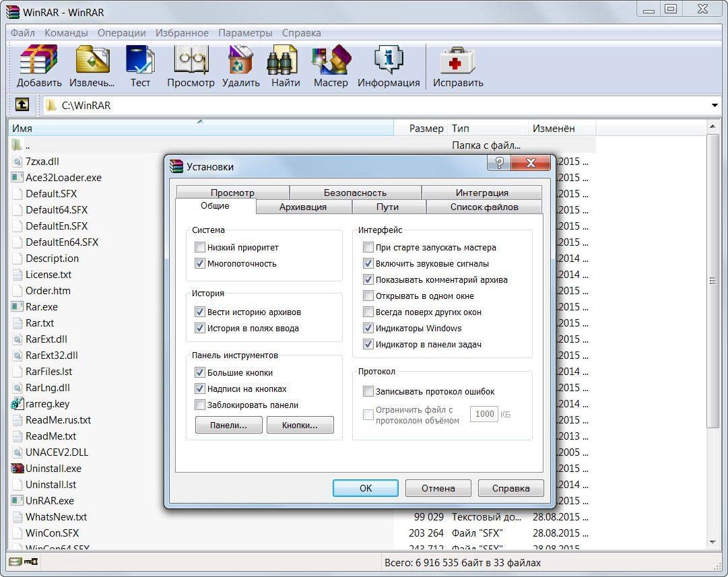Select the parent folder '..' icon
728x577 pixels.
pyautogui.click(x=17, y=145)
